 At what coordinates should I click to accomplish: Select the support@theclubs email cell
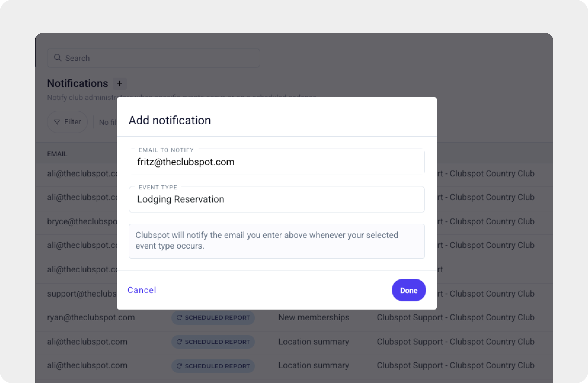tap(82, 294)
